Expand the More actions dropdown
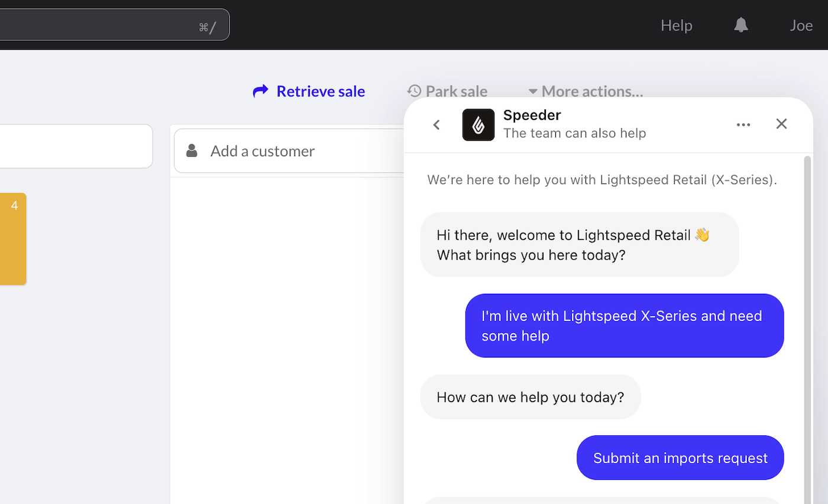 tap(586, 91)
